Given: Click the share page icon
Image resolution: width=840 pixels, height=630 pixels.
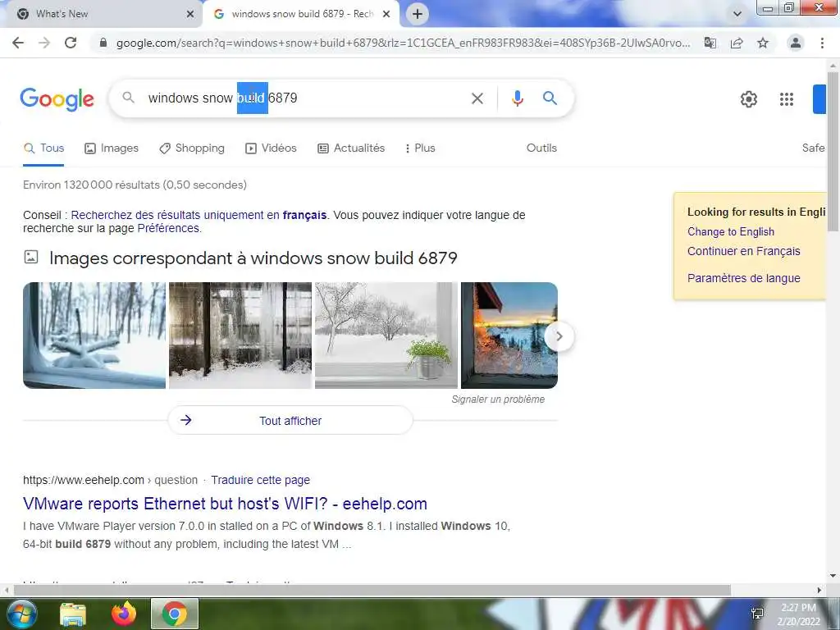Looking at the screenshot, I should tap(737, 43).
